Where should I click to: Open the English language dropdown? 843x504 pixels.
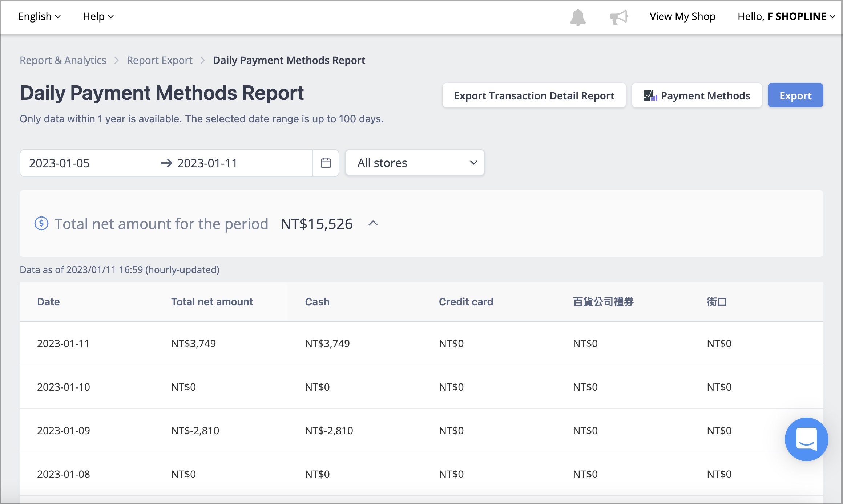(39, 16)
